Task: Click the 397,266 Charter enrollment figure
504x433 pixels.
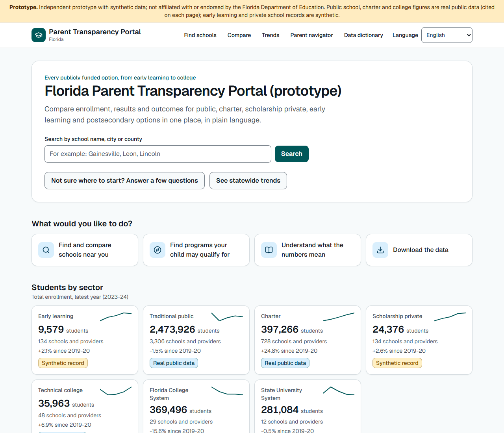Action: [280, 329]
